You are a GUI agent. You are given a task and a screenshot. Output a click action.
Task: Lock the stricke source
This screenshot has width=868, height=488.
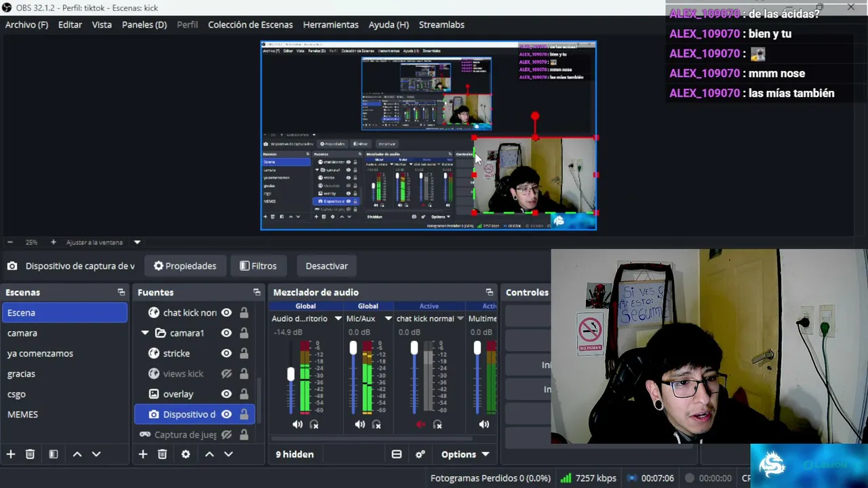(243, 353)
